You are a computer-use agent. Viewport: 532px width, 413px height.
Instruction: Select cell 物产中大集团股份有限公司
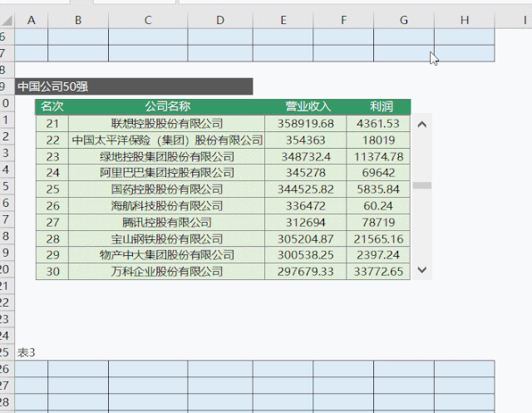coord(166,255)
